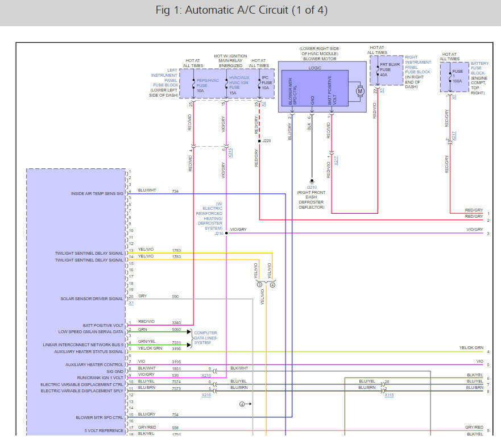Viewport: 501px width, 448px height.
Task: Click the electric reinforced heating defroster note
Action: click(210, 216)
